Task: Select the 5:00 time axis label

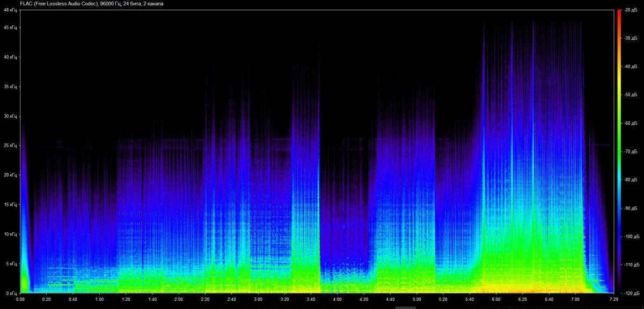Action: click(417, 299)
